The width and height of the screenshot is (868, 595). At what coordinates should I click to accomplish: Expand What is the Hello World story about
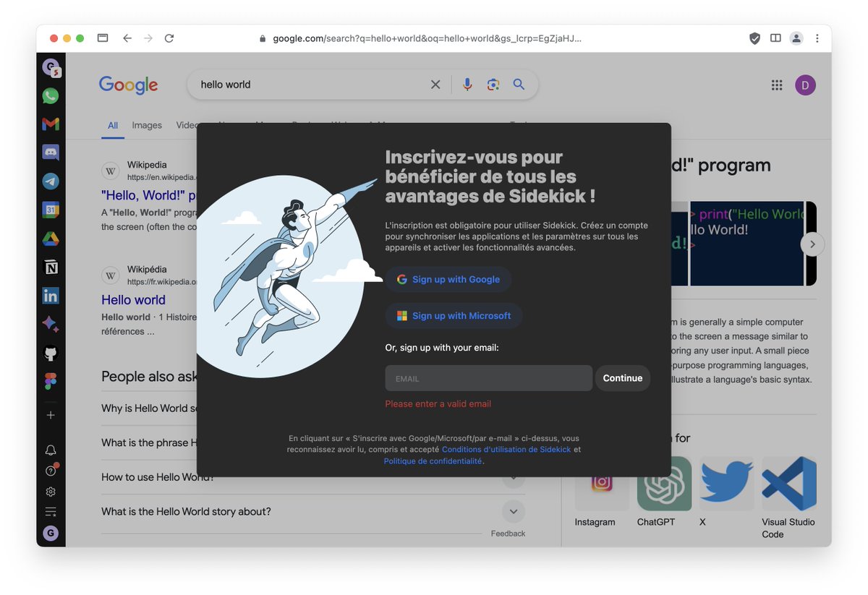tap(312, 511)
